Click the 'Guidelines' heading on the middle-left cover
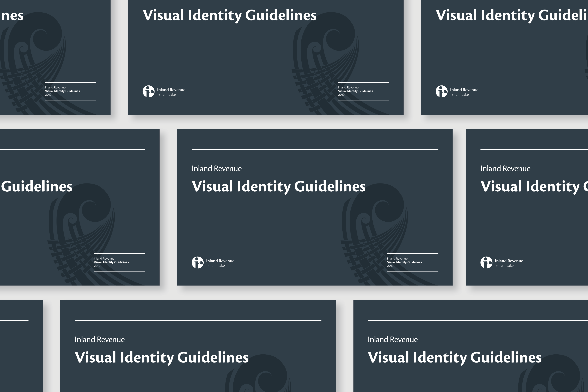This screenshot has height=392, width=588. click(x=37, y=186)
